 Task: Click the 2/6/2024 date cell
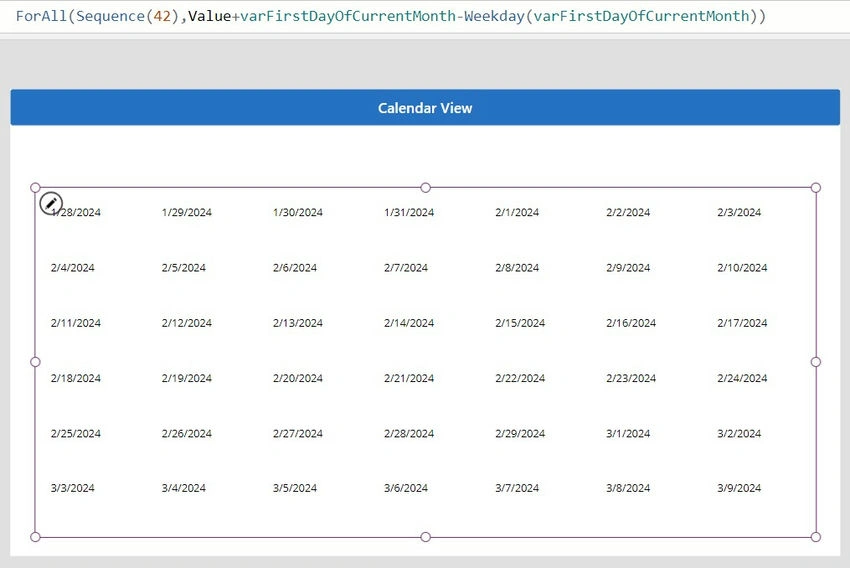[x=295, y=268]
